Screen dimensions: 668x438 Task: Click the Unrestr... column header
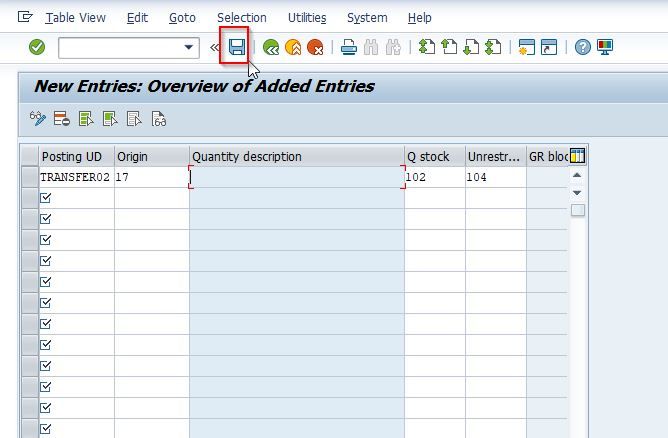pos(495,156)
